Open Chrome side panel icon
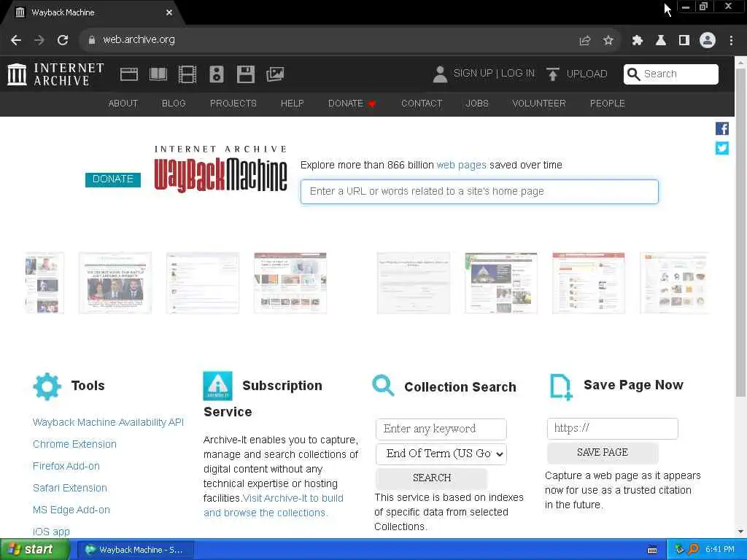Viewport: 747px width, 560px height. [684, 41]
